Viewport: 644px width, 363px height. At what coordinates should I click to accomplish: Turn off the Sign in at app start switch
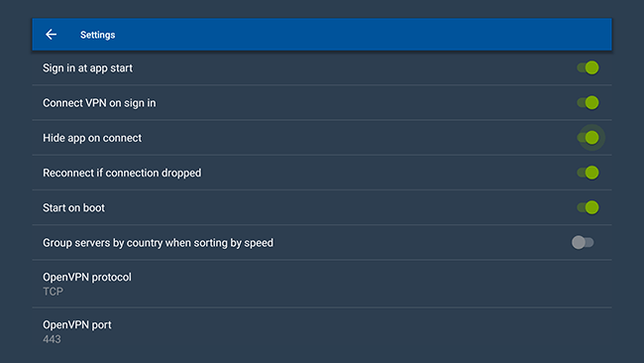(x=588, y=67)
